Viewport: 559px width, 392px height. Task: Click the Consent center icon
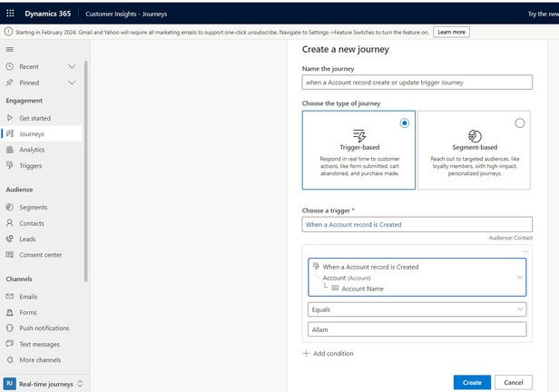click(10, 254)
